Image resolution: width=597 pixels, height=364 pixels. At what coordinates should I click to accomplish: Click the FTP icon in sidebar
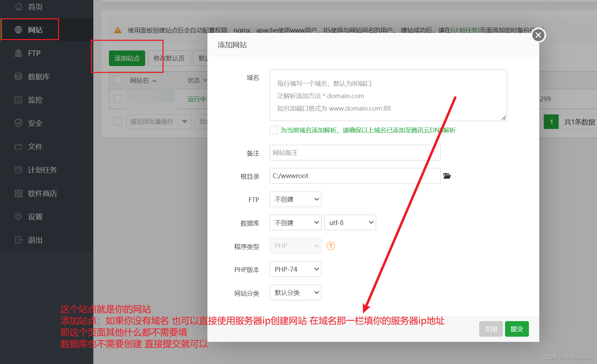(x=18, y=53)
